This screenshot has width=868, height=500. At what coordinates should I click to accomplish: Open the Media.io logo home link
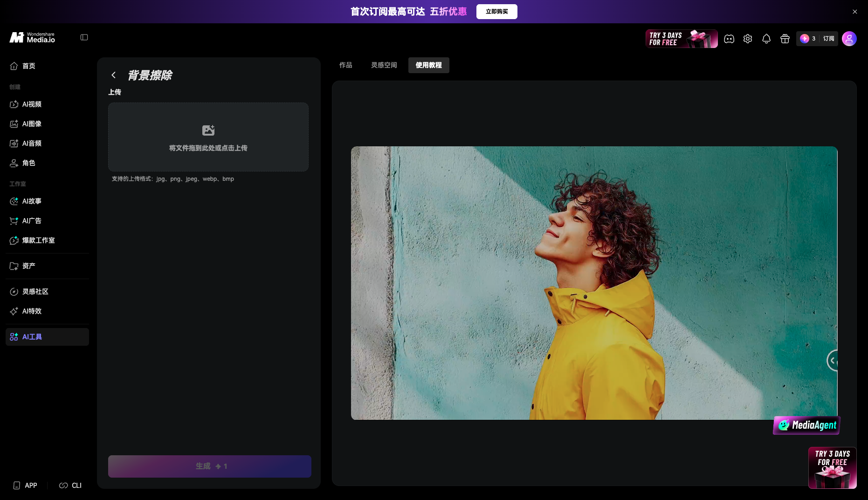(x=32, y=38)
